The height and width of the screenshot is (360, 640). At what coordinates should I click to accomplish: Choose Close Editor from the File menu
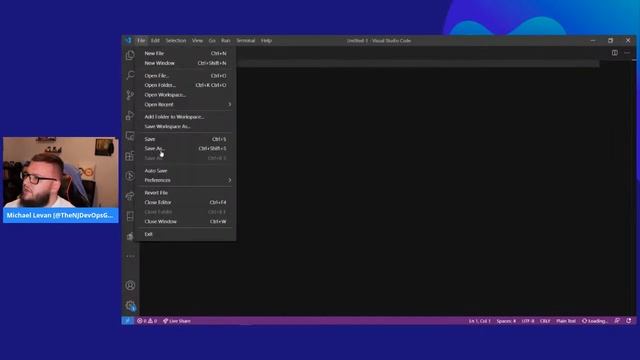pyautogui.click(x=185, y=202)
